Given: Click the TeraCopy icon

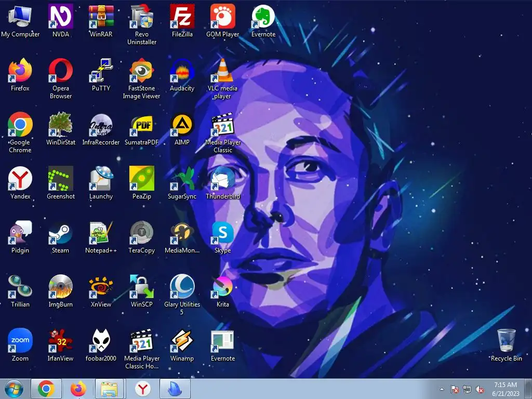Looking at the screenshot, I should point(141,232).
